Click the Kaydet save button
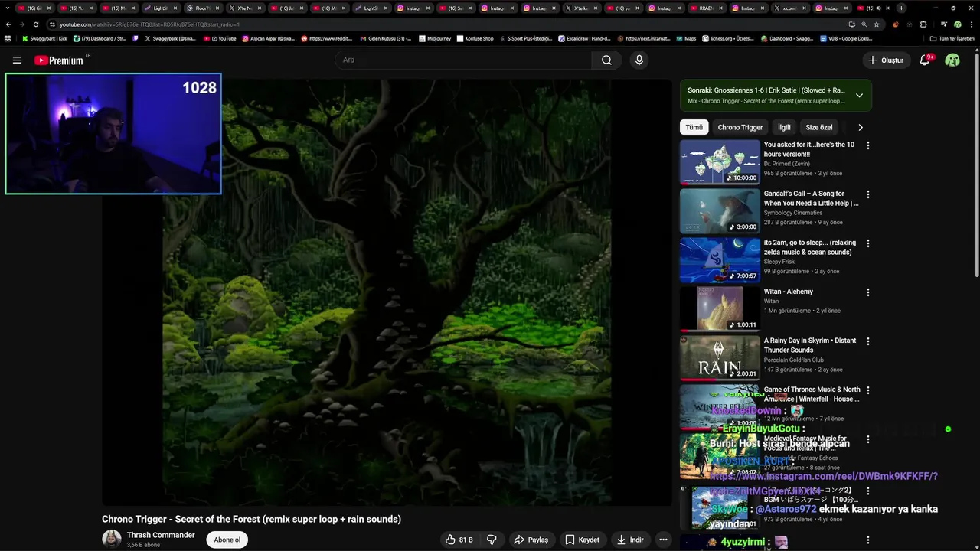 (x=582, y=540)
